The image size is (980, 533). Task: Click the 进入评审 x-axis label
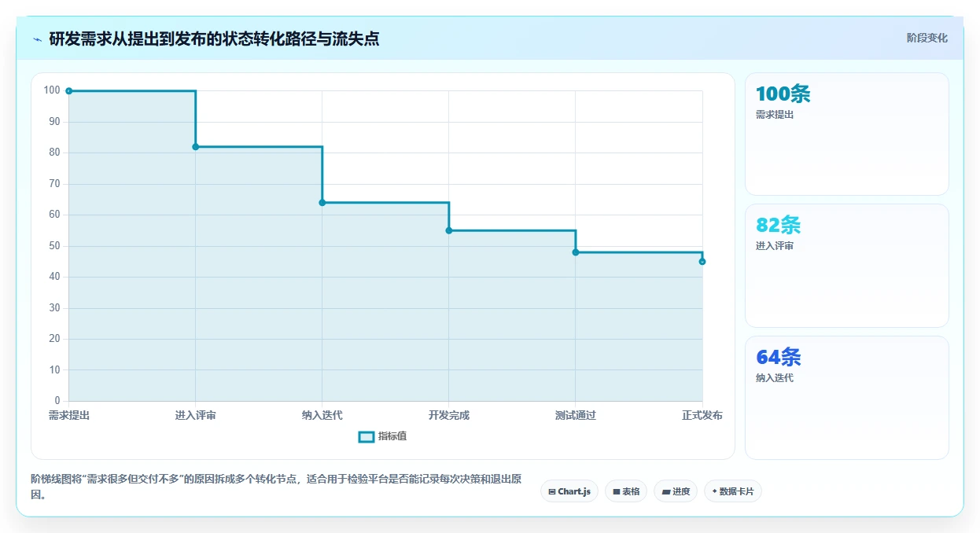tap(196, 415)
